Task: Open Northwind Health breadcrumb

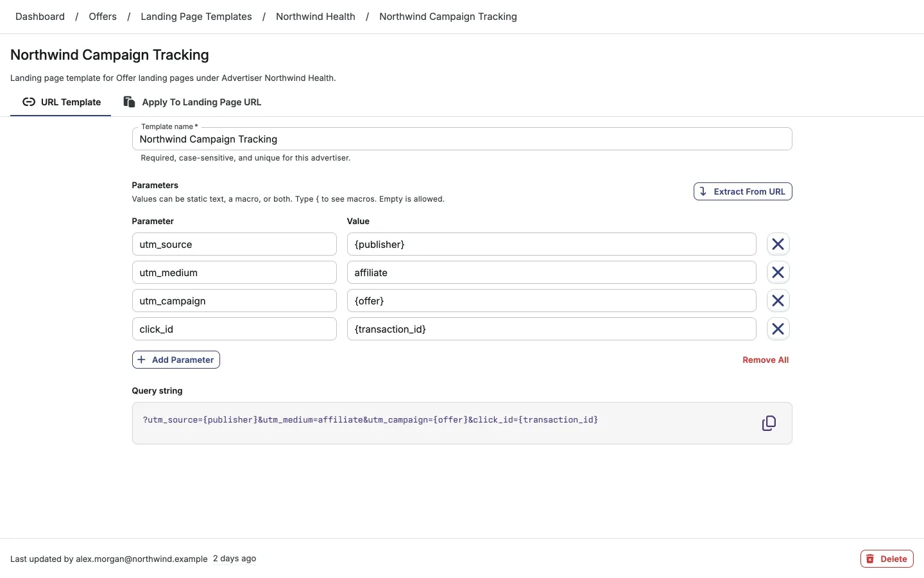Action: point(316,17)
